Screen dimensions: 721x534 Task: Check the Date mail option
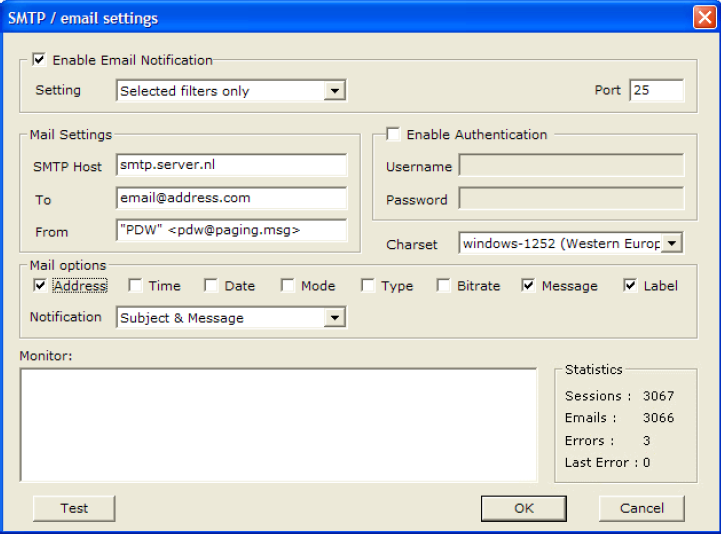(x=211, y=286)
